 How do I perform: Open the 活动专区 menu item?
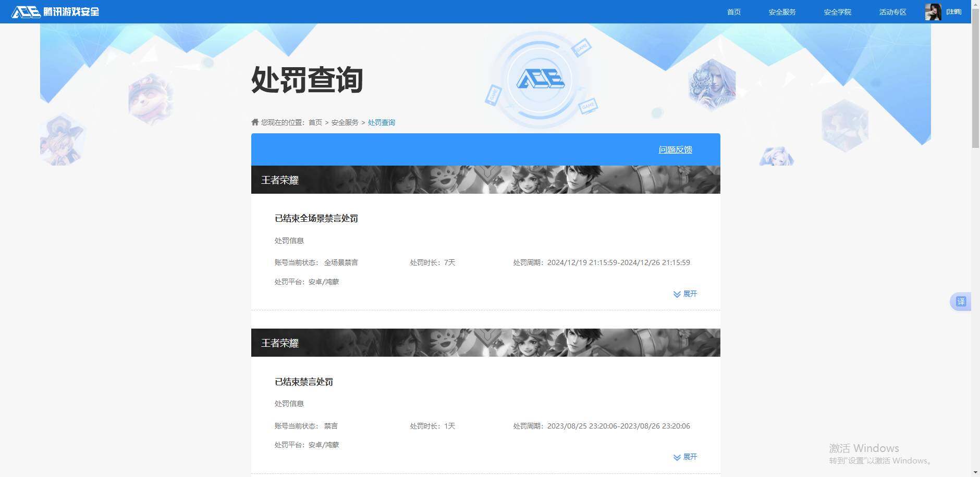[x=892, y=11]
